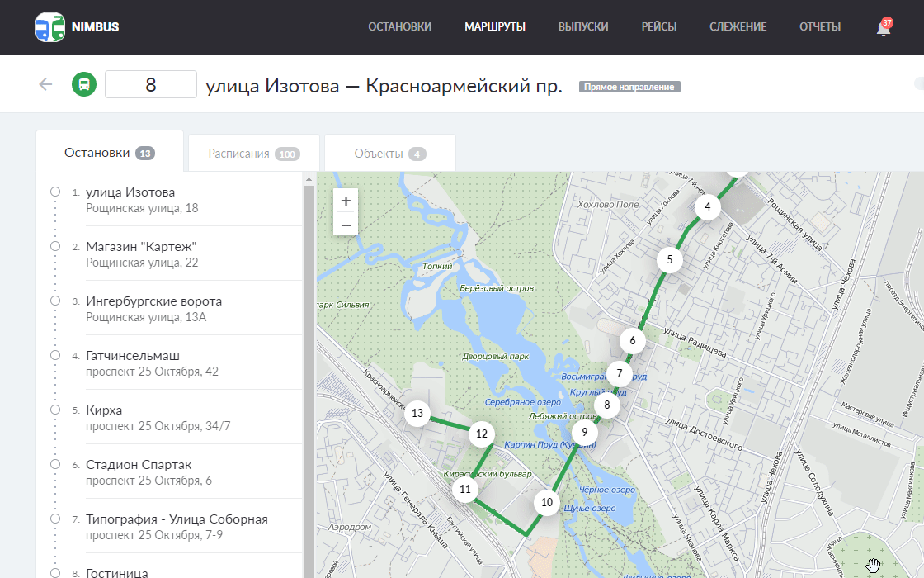Open the ОСТАНОВКИ menu
Viewport: 924px width, 578px height.
pos(399,27)
